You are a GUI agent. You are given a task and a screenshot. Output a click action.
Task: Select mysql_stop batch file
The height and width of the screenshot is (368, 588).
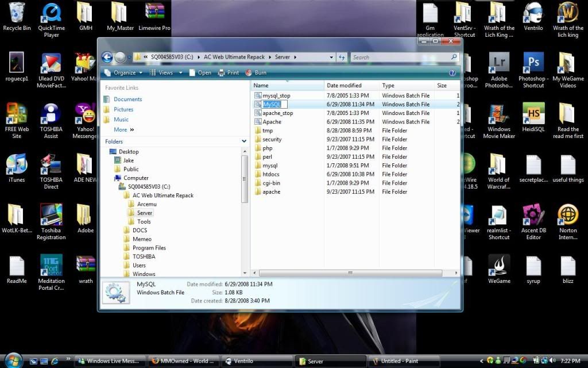(x=276, y=96)
